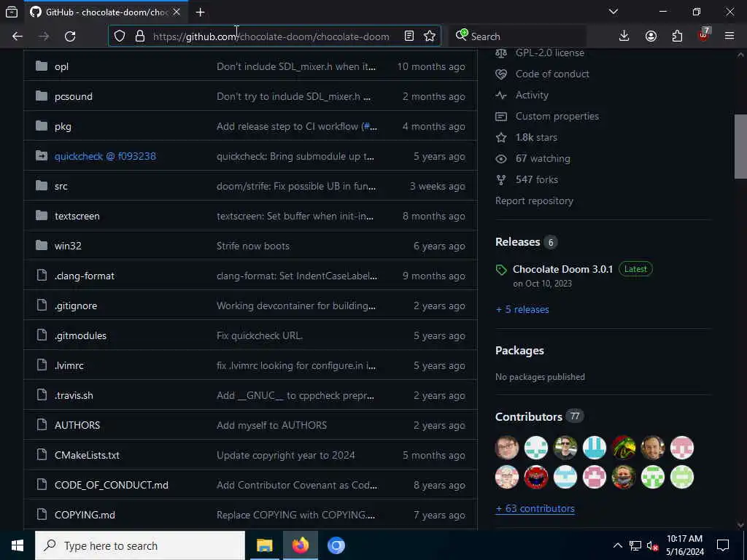Viewport: 747px width, 560px height.
Task: Open the .gitignore file
Action: [x=76, y=306]
